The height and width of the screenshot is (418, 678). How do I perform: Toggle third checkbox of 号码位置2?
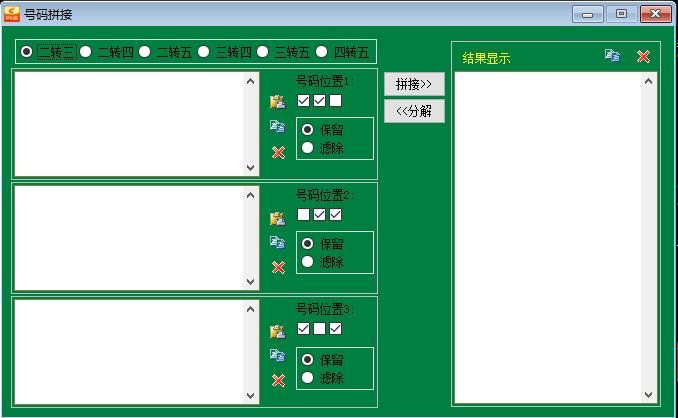[336, 214]
